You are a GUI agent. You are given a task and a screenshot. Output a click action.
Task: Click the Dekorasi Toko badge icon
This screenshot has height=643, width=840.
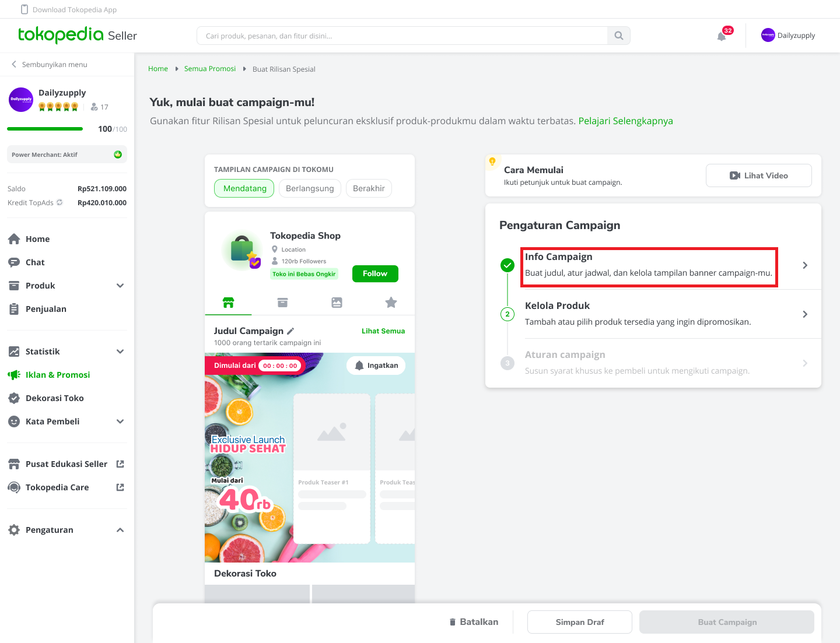(14, 398)
